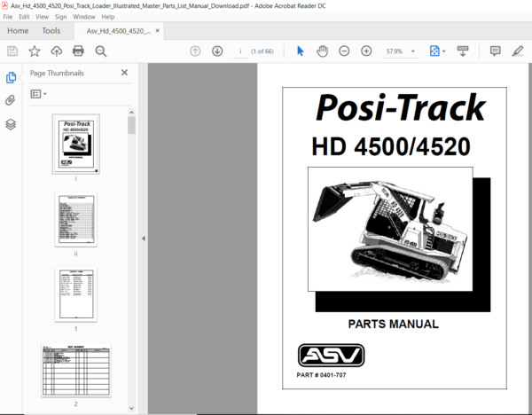Image resolution: width=532 pixels, height=415 pixels.
Task: Open the File menu
Action: tap(7, 17)
